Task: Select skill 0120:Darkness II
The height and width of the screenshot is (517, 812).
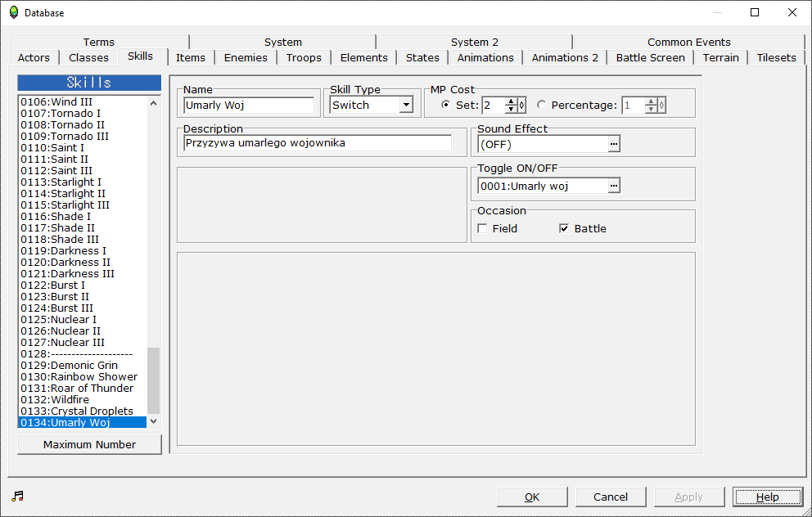Action: pos(83,262)
